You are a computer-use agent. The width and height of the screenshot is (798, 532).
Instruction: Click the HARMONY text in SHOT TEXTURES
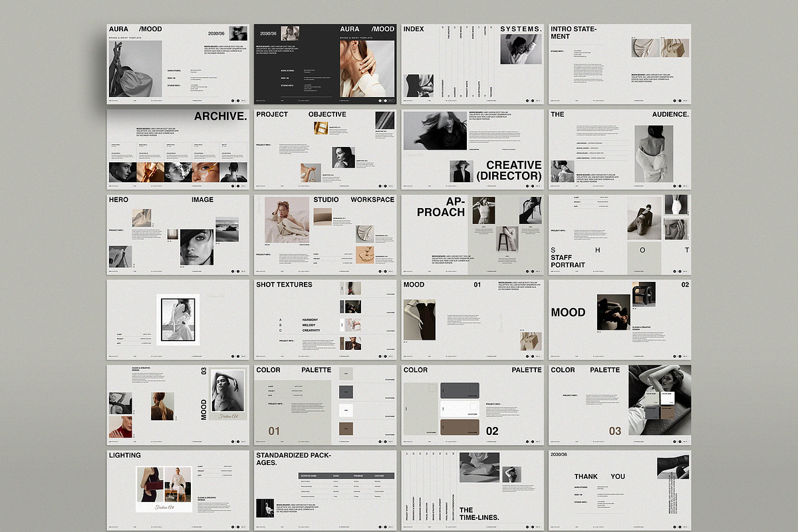coord(311,320)
